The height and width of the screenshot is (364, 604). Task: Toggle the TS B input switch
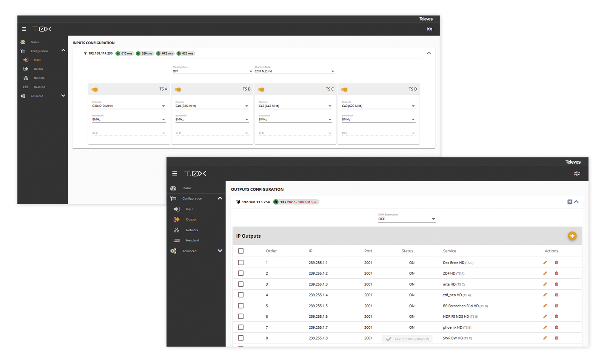(x=178, y=89)
